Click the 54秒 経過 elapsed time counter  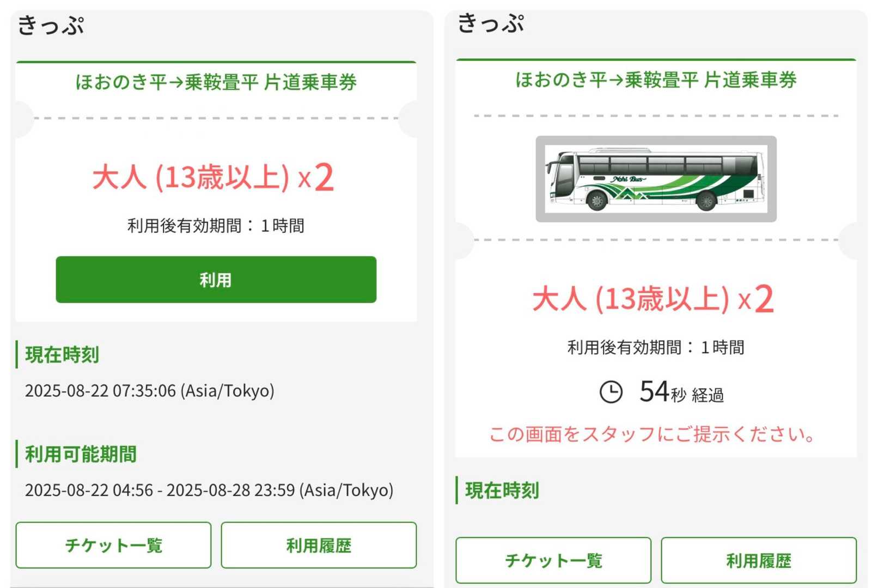coord(681,392)
